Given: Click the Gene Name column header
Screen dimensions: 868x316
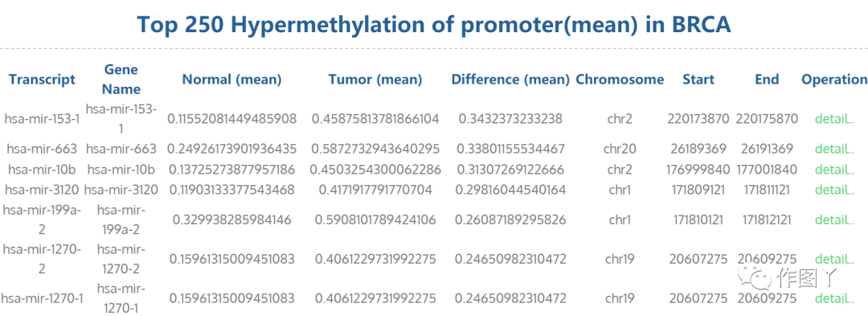Looking at the screenshot, I should tap(121, 79).
